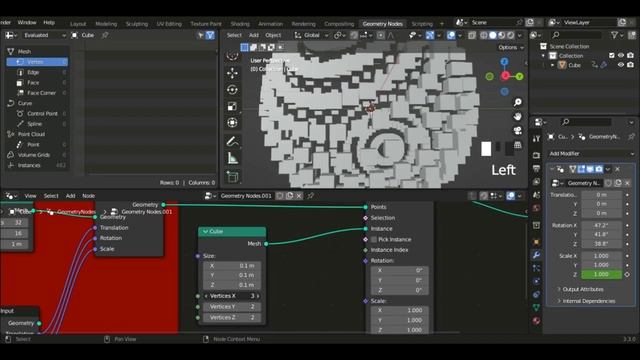Switch to wireframe viewport shading mode
Viewport: 640px width, 360px height.
[x=484, y=36]
